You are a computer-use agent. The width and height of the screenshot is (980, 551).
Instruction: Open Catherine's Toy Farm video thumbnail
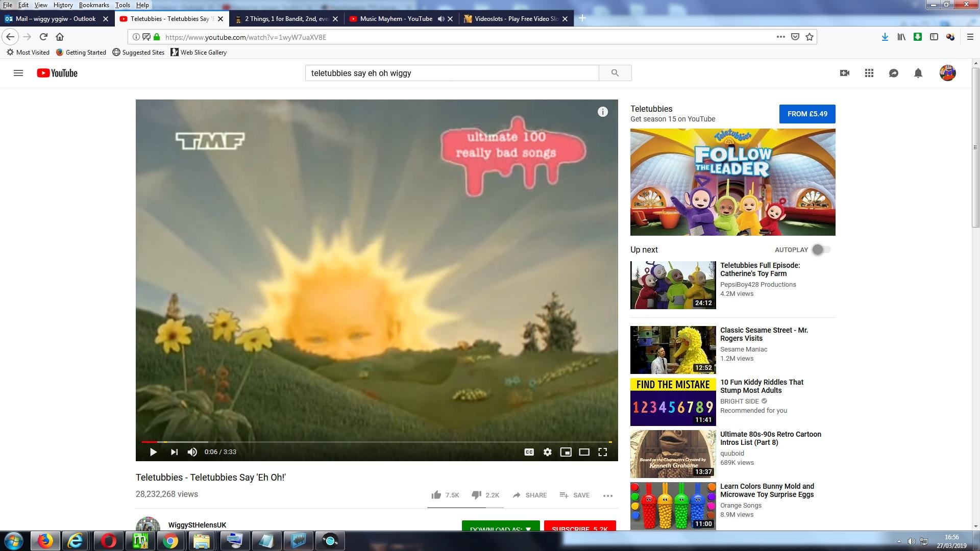pos(673,285)
